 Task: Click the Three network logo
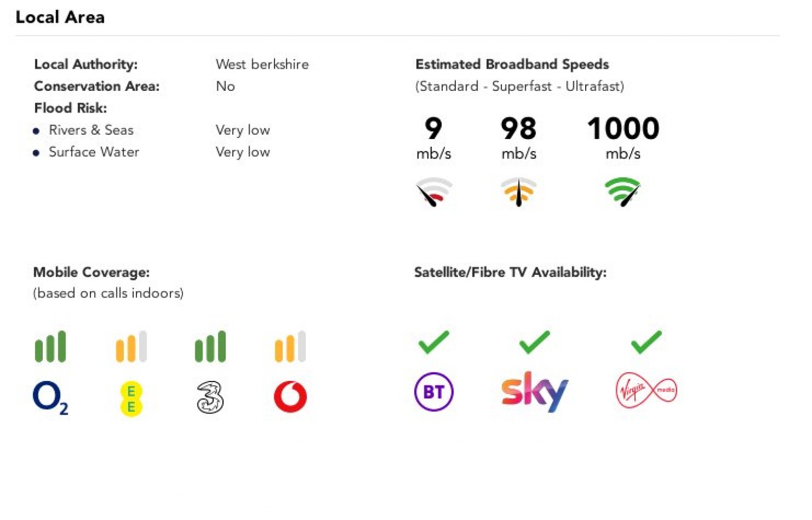210,398
